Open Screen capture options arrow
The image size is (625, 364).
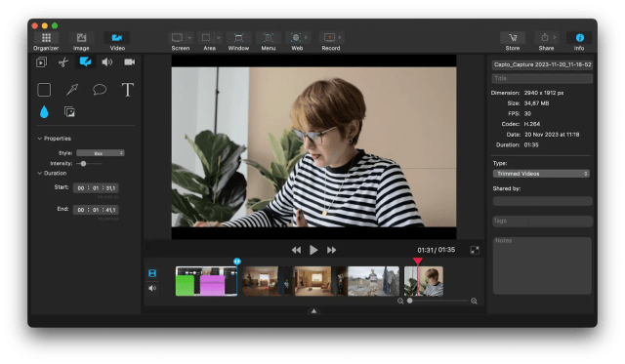point(189,38)
